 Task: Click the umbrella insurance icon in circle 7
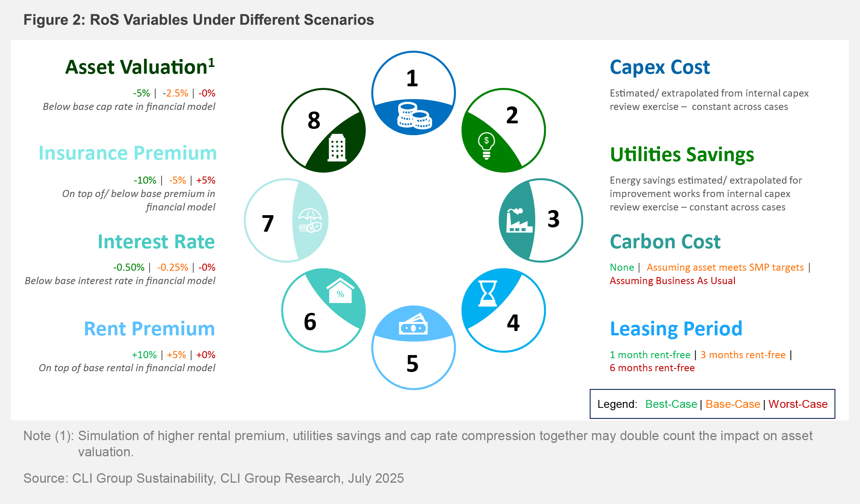click(x=310, y=220)
